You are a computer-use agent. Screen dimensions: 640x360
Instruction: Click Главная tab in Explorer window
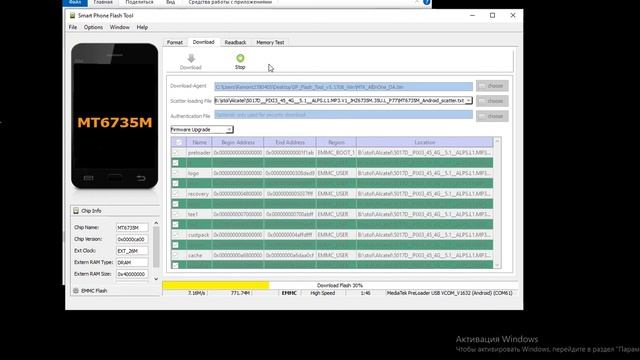coord(103,2)
